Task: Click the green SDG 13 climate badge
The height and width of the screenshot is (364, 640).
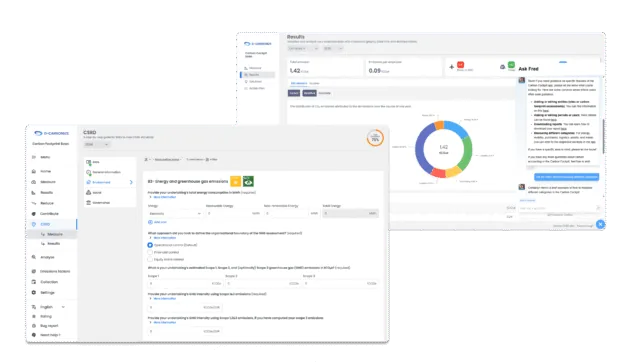Action: pyautogui.click(x=248, y=181)
